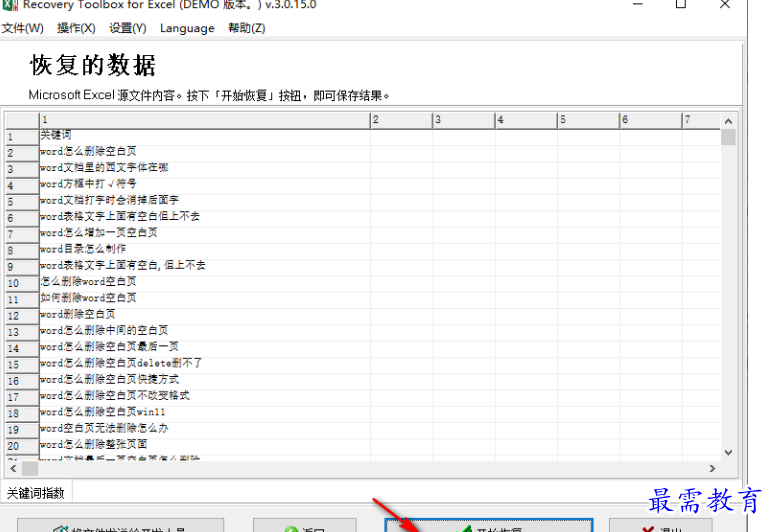The image size is (770, 532).
Task: Click cell 'word目录怎么制作'
Action: (204, 249)
